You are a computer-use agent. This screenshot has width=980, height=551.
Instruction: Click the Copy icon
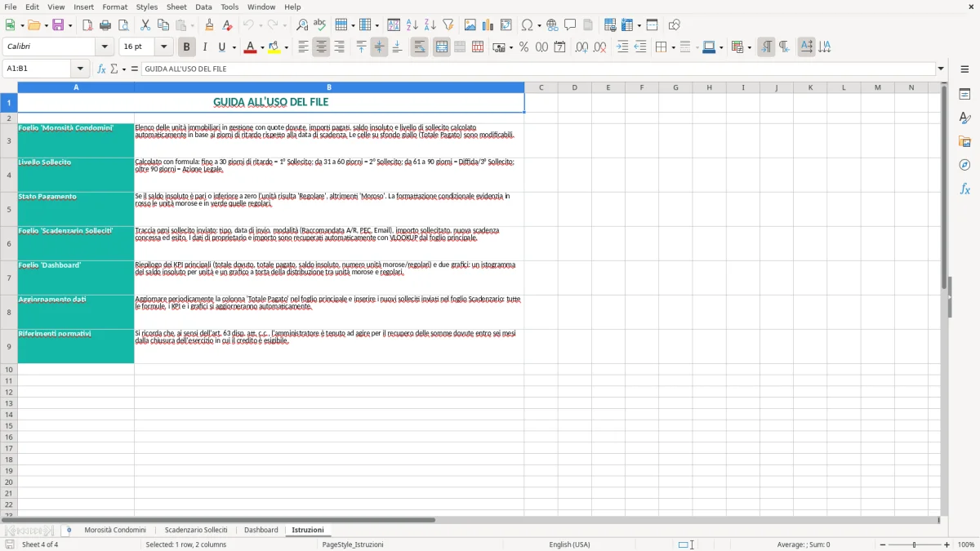click(163, 25)
